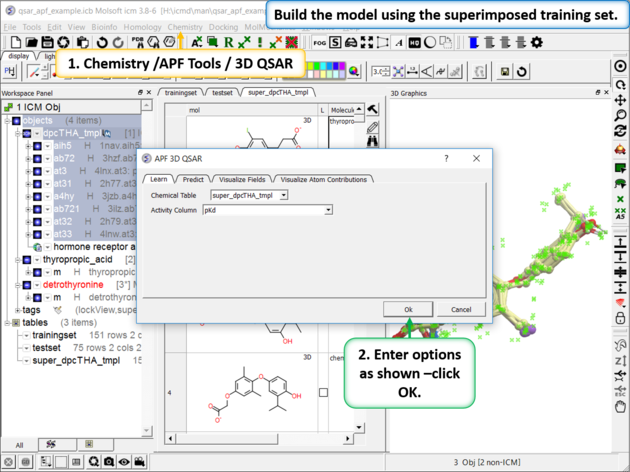Click the Ok button in APF 3D QSAR dialog
The height and width of the screenshot is (472, 630).
pyautogui.click(x=409, y=310)
